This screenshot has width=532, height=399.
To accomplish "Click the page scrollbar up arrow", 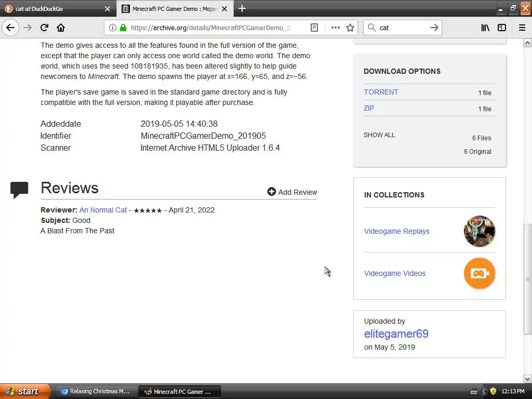I will pos(528,43).
